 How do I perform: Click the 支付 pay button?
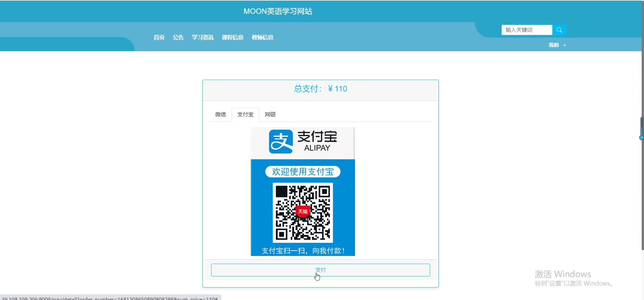321,270
